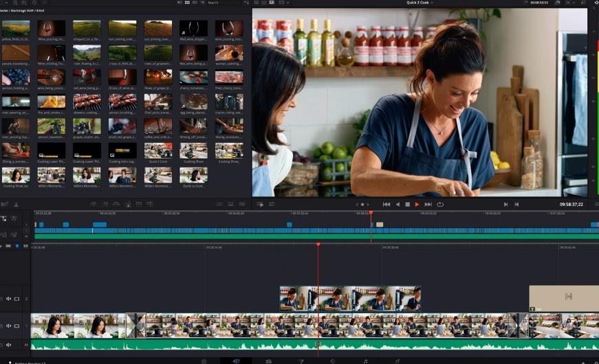The height and width of the screenshot is (364, 599).
Task: Click the Source Overwrite icon
Action: click(x=150, y=205)
